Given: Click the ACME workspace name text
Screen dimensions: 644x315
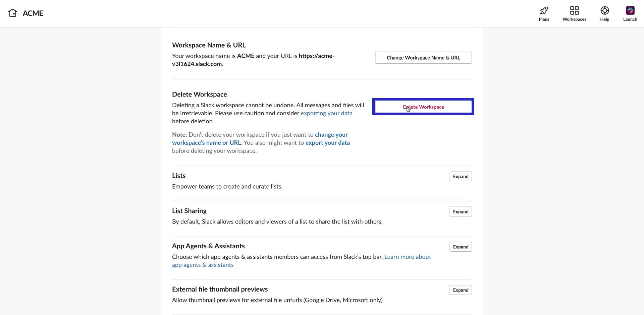Looking at the screenshot, I should (x=33, y=13).
